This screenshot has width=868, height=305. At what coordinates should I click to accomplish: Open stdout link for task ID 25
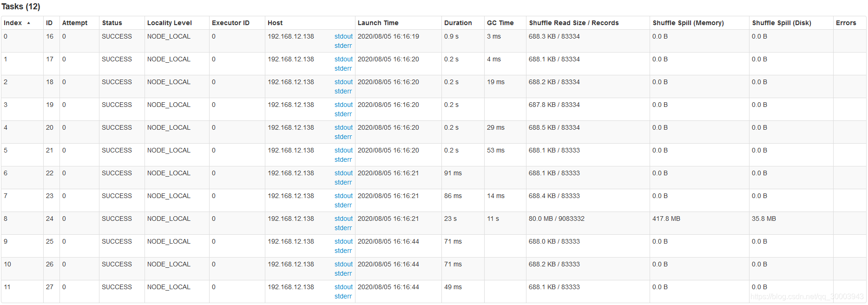point(344,241)
